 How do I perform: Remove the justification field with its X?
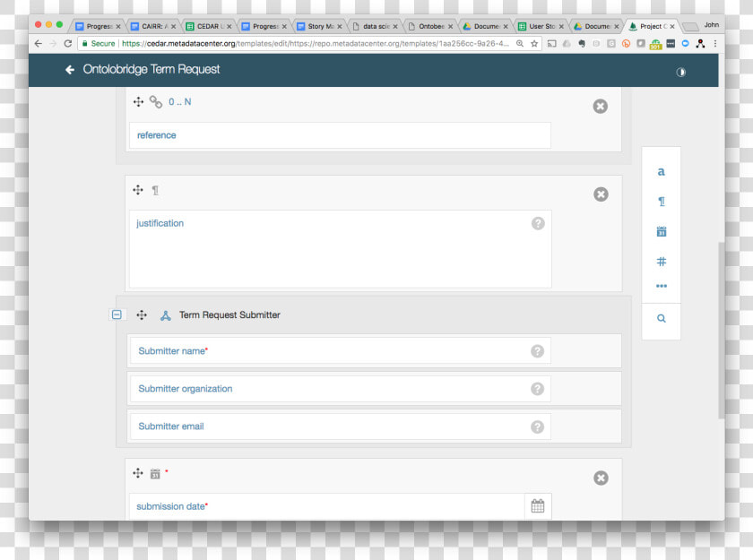tap(601, 194)
